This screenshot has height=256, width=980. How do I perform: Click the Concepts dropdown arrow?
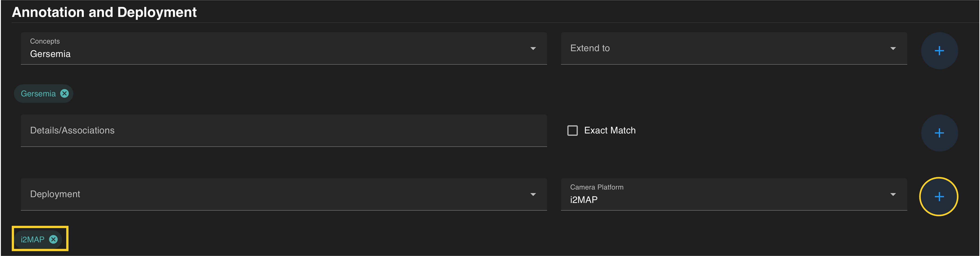tap(533, 49)
